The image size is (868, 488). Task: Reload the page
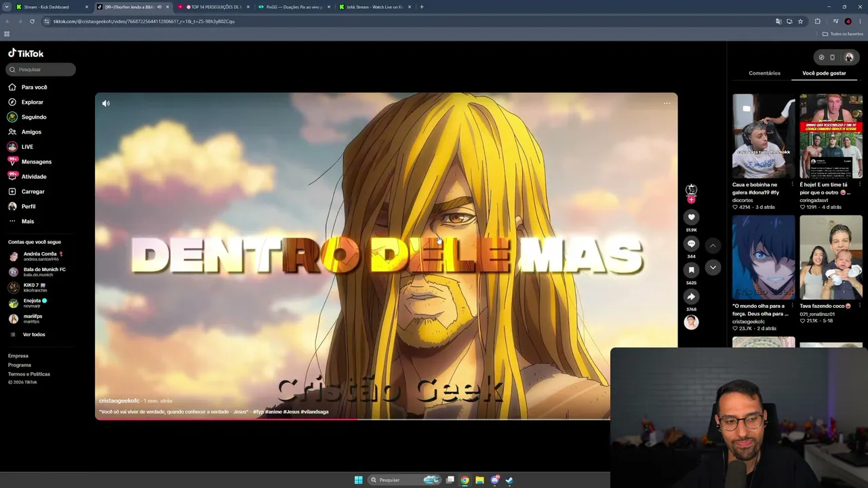(x=32, y=21)
